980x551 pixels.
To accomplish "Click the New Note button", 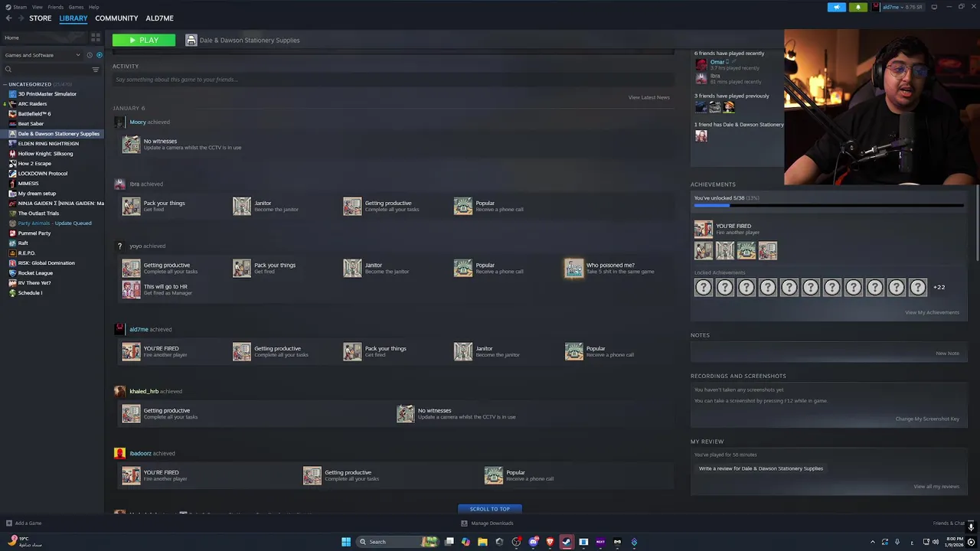I will click(x=947, y=354).
